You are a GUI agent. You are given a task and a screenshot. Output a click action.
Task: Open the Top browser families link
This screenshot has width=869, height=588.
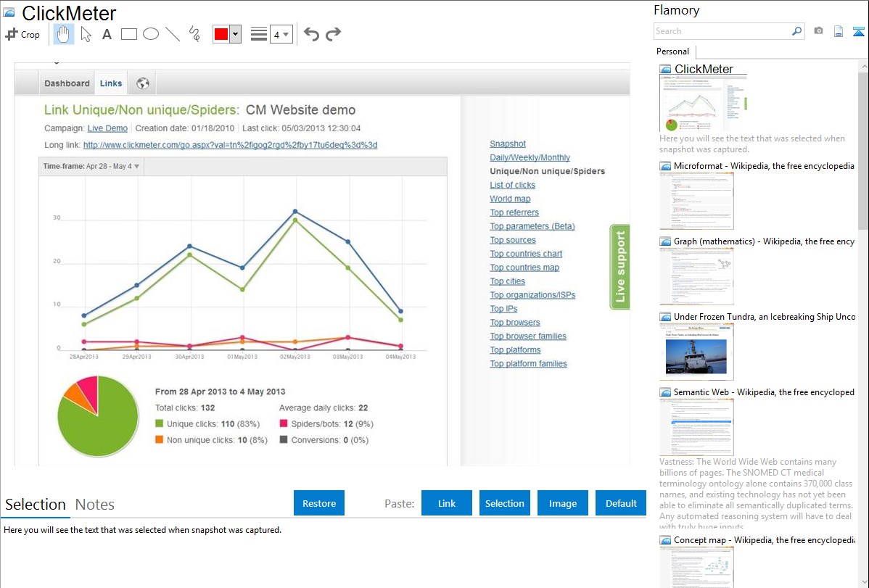528,336
